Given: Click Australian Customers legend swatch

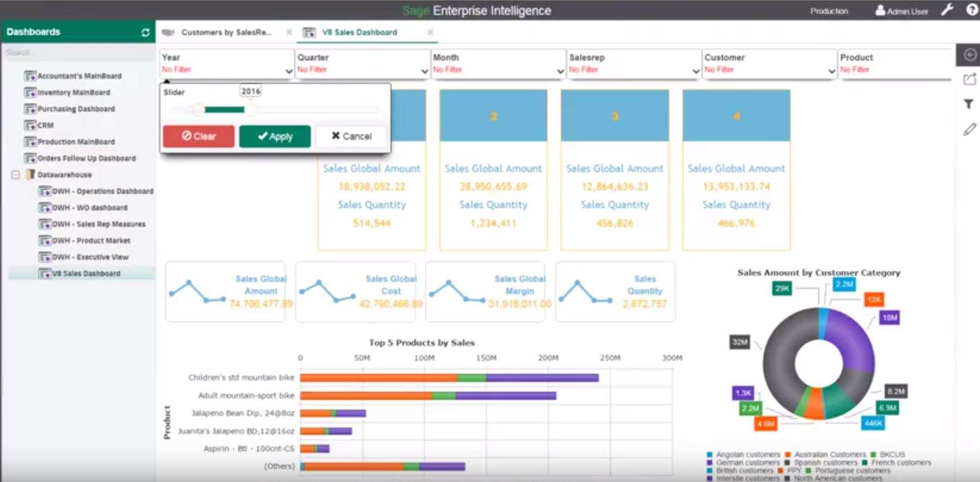Looking at the screenshot, I should click(x=788, y=454).
